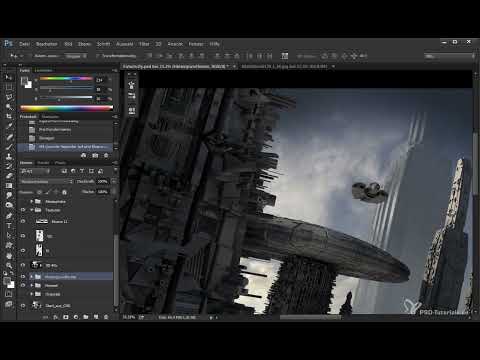480x360 pixels.
Task: Select the Eyedropper tool
Action: tap(9, 126)
